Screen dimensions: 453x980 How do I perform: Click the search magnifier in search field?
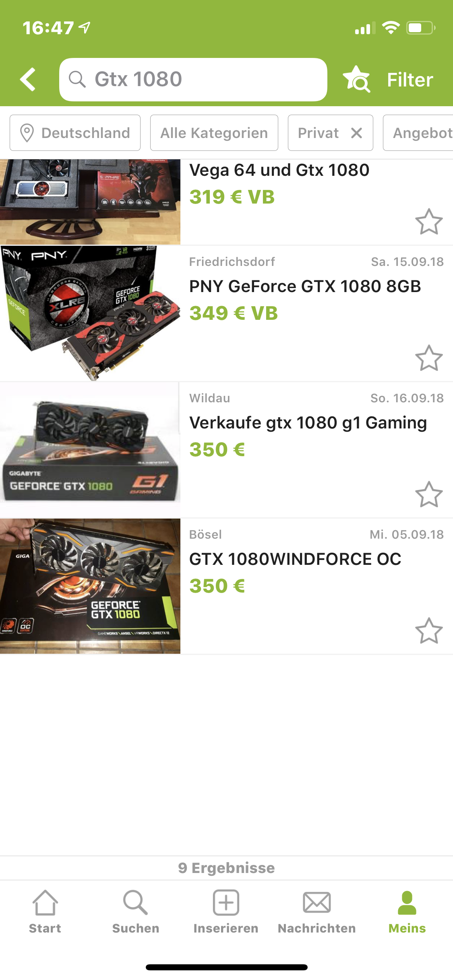click(77, 79)
